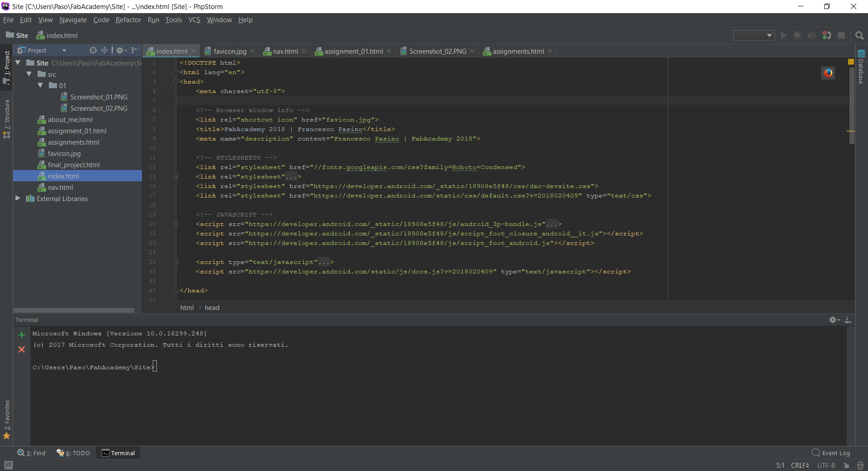This screenshot has width=868, height=471.
Task: Hide the Project panel with arrow icon
Action: pyautogui.click(x=135, y=50)
